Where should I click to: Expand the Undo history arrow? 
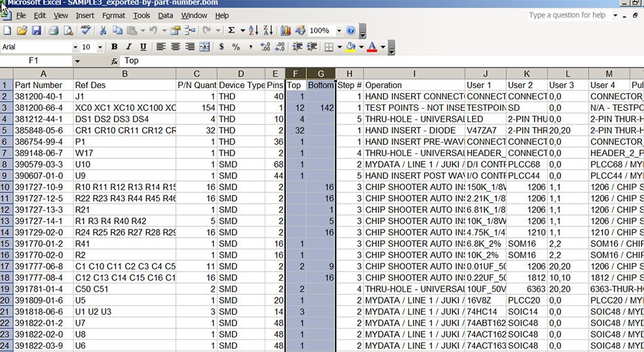coord(164,30)
